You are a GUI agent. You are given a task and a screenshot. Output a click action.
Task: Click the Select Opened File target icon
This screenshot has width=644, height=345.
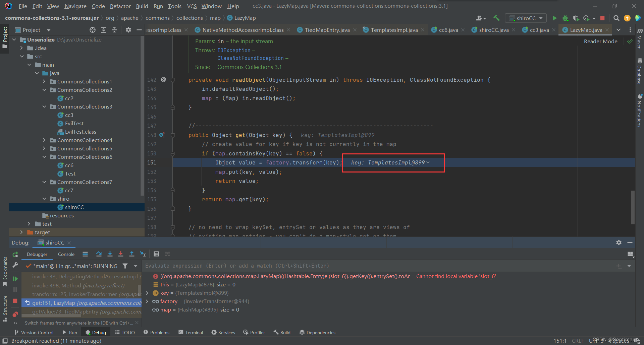93,30
